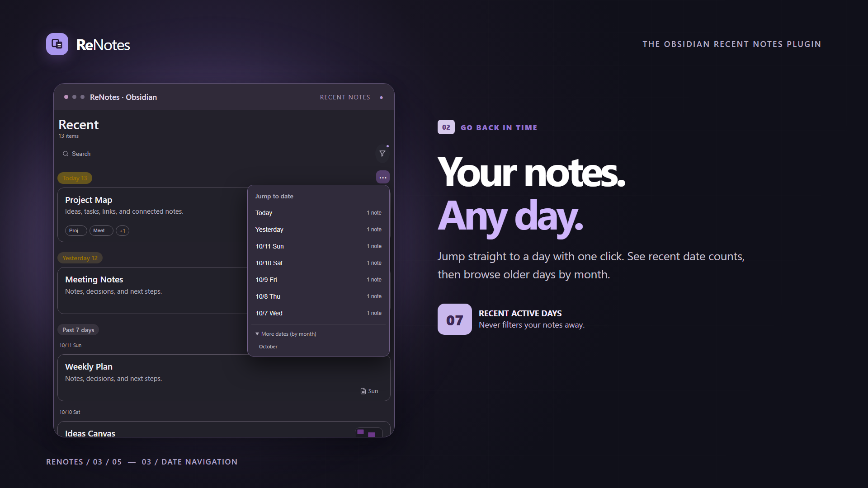
Task: Click the Recent panel heading
Action: (79, 125)
